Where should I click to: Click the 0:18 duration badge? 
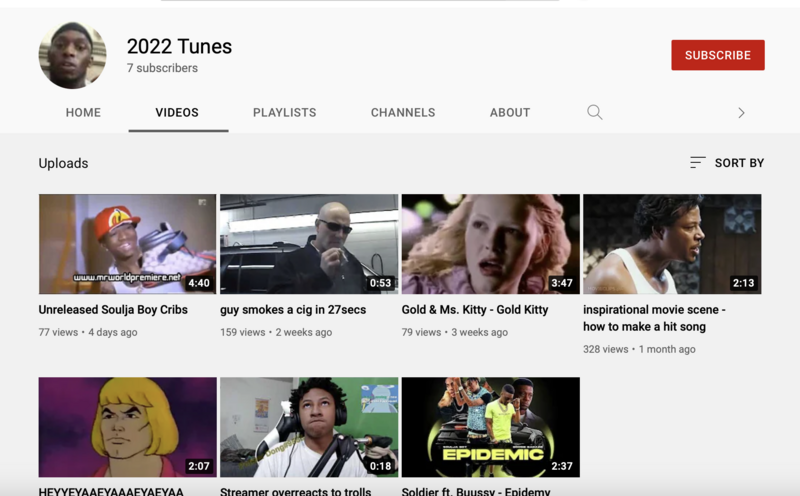coord(381,466)
